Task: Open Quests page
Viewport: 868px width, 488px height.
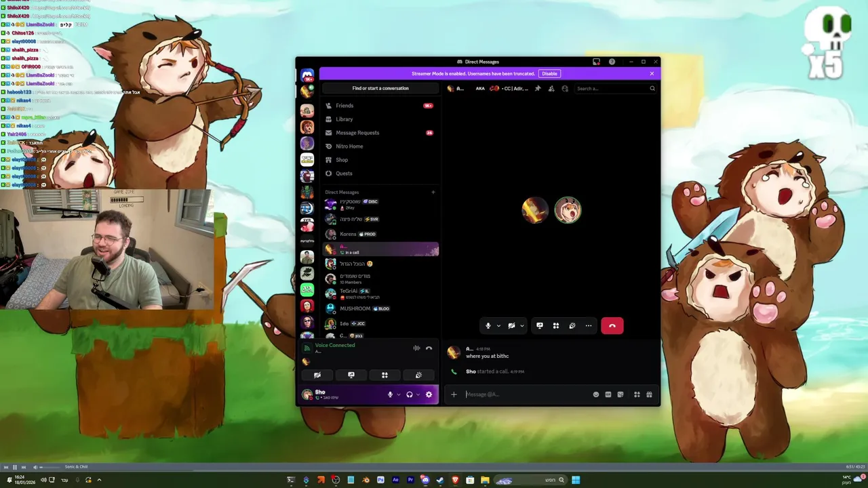Action: pyautogui.click(x=380, y=174)
